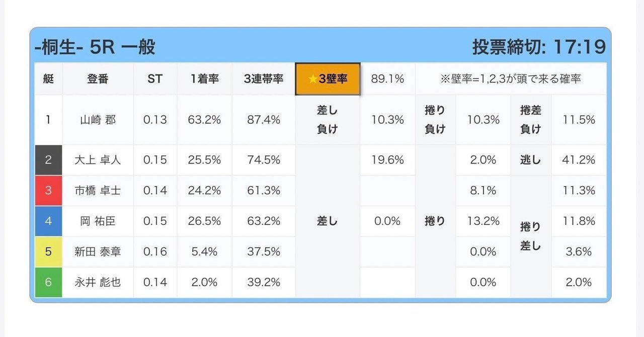Click the 逃し label cell
Viewport: 644px width, 337px height.
coord(531,160)
